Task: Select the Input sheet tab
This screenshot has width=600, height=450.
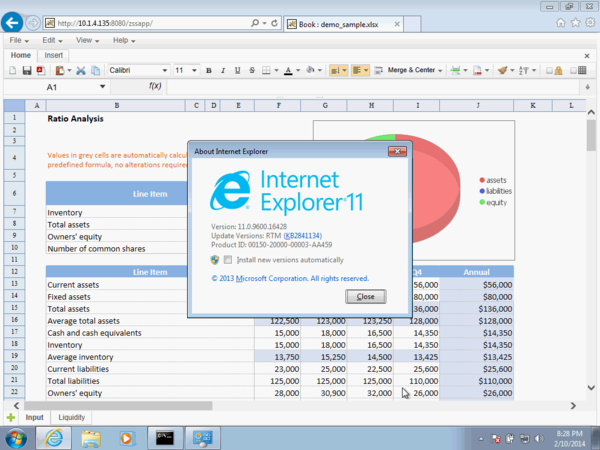Action: tap(34, 417)
